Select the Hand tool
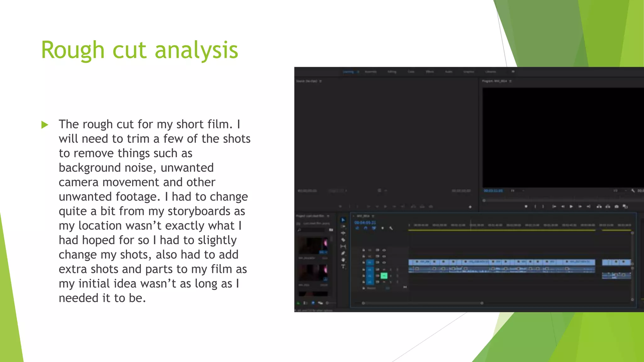 pyautogui.click(x=343, y=260)
